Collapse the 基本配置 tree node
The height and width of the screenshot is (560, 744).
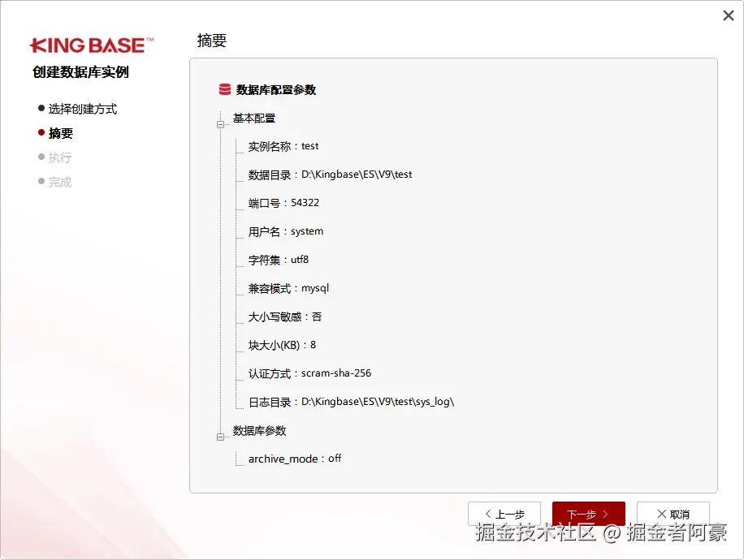[x=220, y=125]
